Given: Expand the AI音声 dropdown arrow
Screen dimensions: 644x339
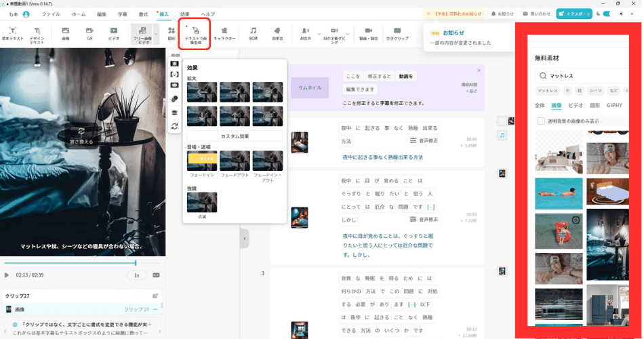Looking at the screenshot, I should [319, 35].
